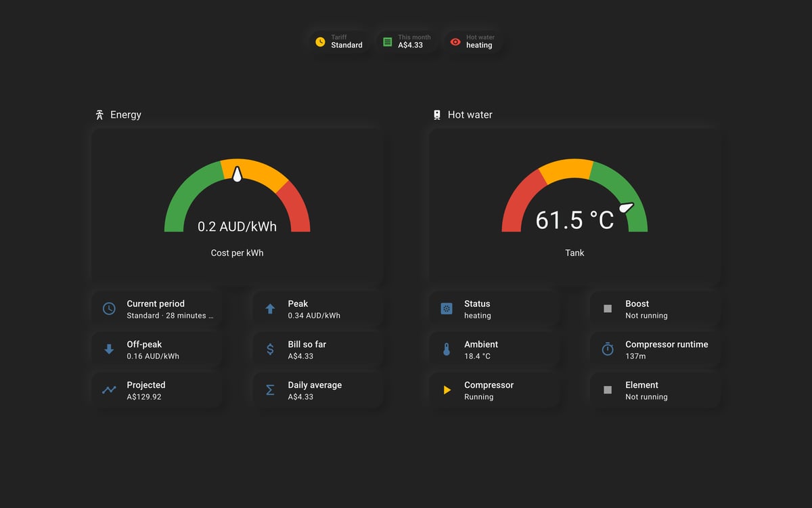This screenshot has height=508, width=812.
Task: Click the stop square icon beside Boost
Action: tap(608, 309)
